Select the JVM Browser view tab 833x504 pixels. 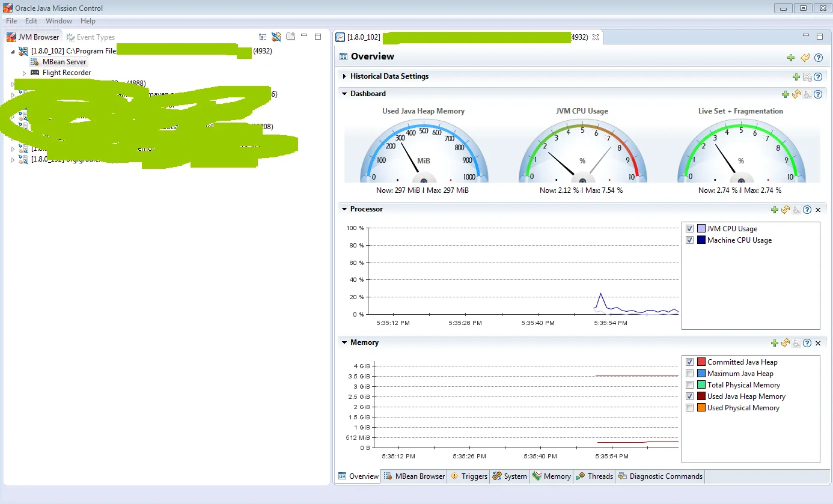[x=34, y=37]
